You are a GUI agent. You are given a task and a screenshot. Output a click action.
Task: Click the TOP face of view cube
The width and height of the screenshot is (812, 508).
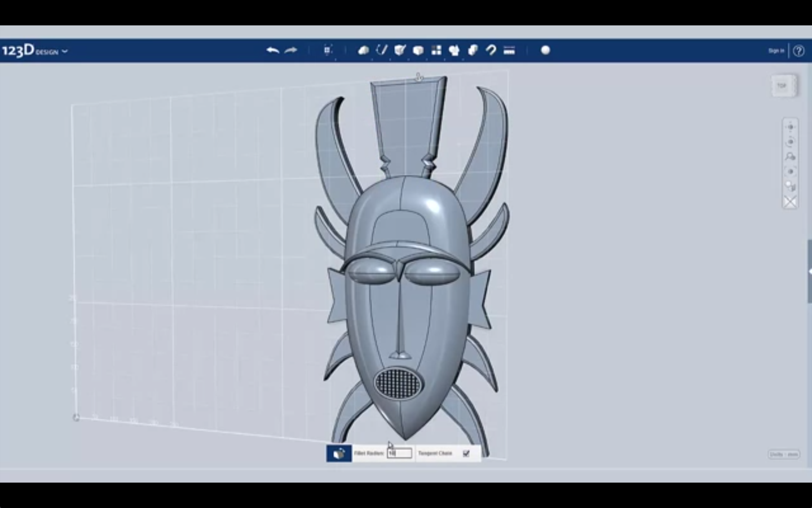(782, 86)
